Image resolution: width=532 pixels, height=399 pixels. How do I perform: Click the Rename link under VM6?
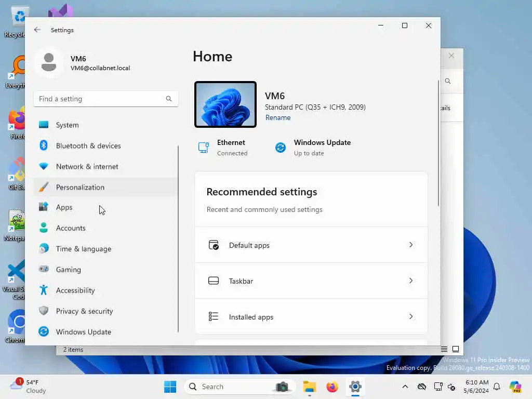[278, 117]
